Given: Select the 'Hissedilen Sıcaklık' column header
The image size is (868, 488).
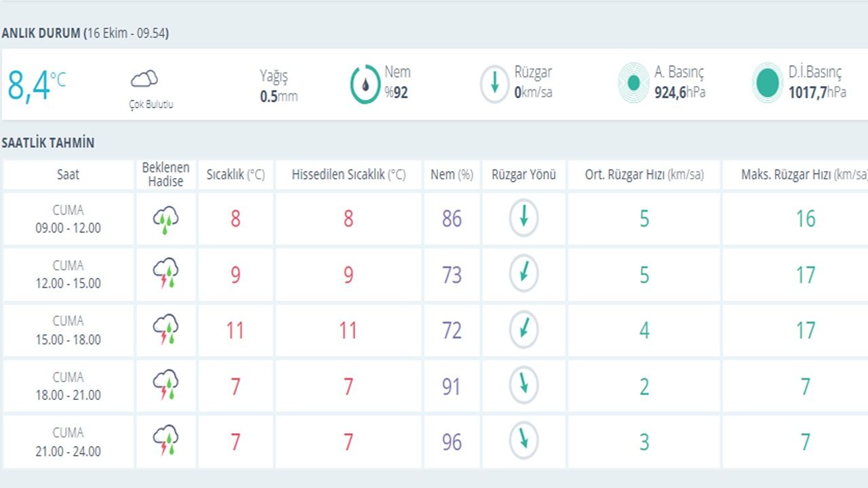Looking at the screenshot, I should pos(349,175).
